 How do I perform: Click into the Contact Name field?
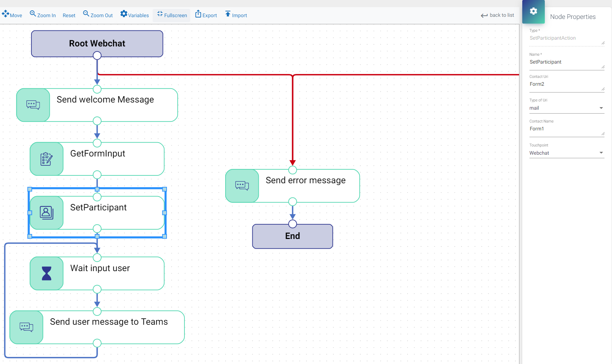point(565,129)
